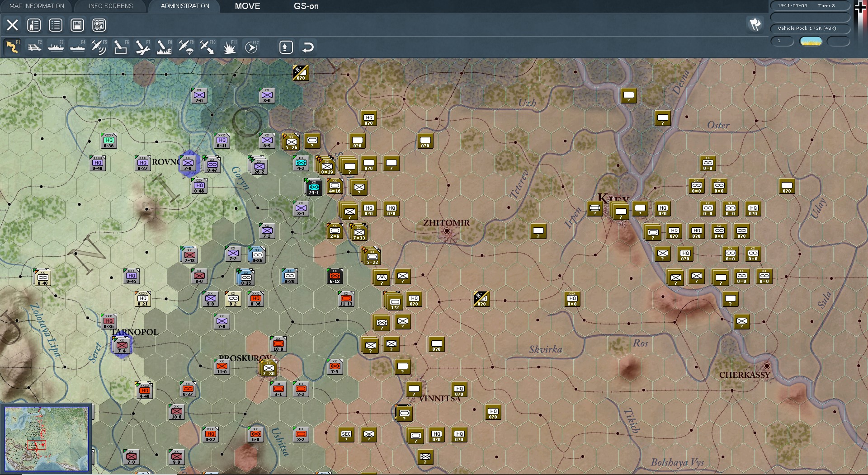The width and height of the screenshot is (868, 475).
Task: Select the SEC unit counter
Action: [346, 435]
